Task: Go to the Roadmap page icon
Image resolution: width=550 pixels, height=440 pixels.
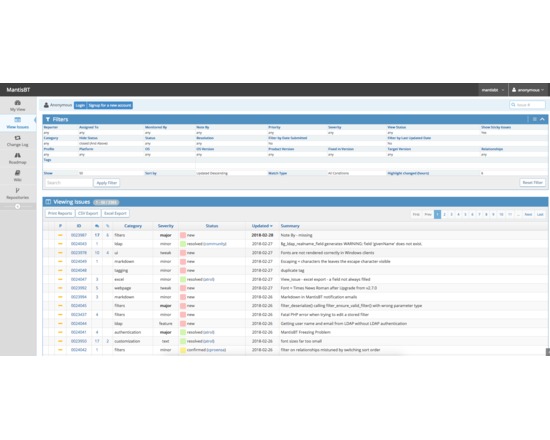Action: tap(18, 155)
